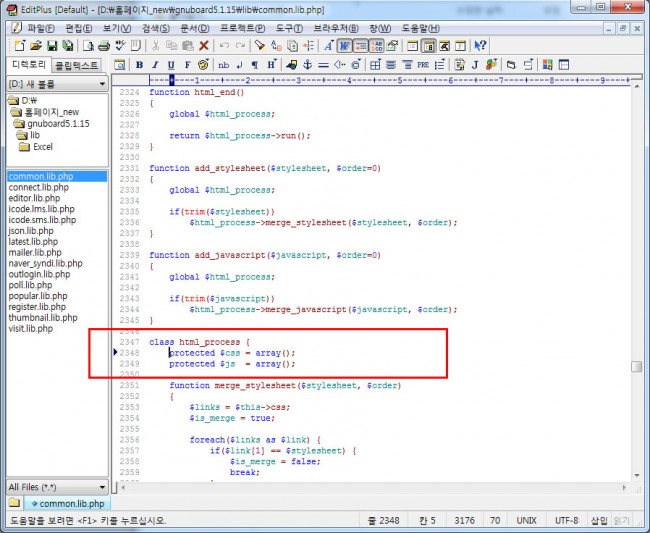Open the heading H dropdown icon

coord(272,65)
